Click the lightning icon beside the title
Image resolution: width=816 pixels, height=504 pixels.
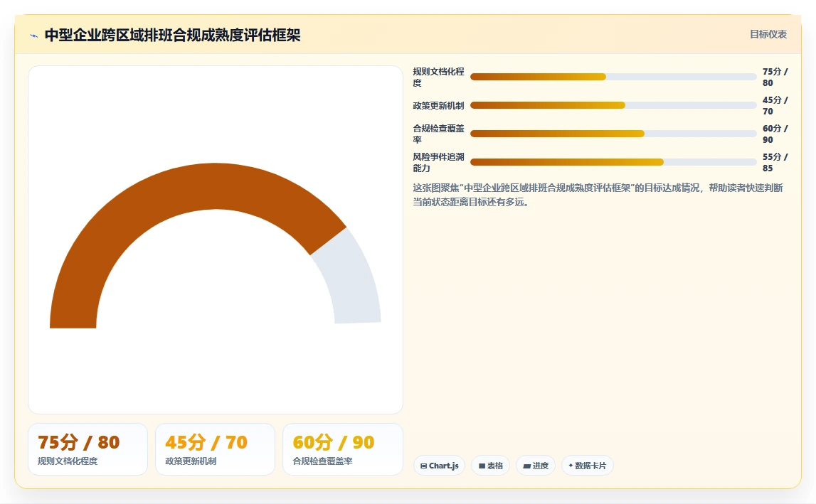coord(34,36)
